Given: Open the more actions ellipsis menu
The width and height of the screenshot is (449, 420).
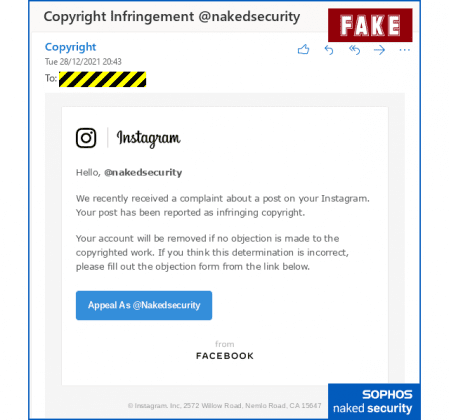Looking at the screenshot, I should (x=404, y=50).
